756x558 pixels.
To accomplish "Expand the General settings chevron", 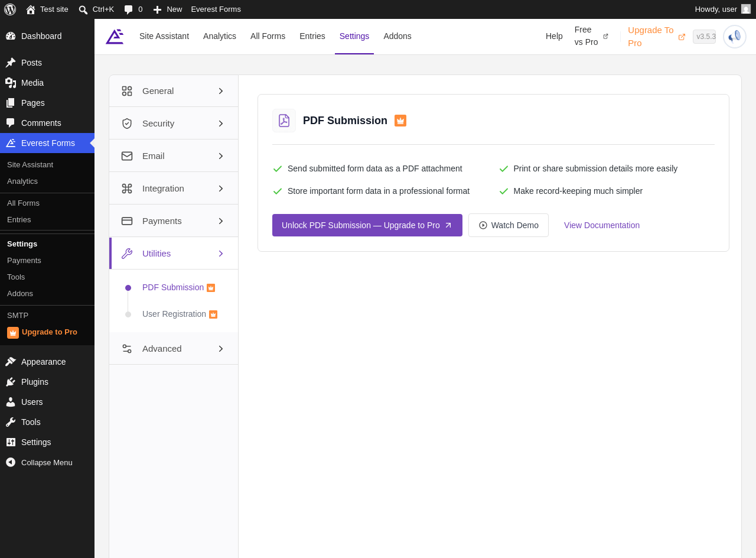I will point(221,91).
